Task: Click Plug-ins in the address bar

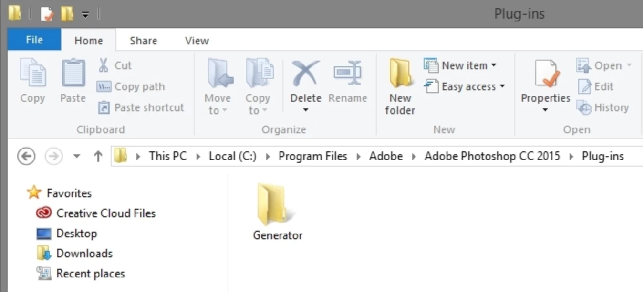Action: (603, 156)
